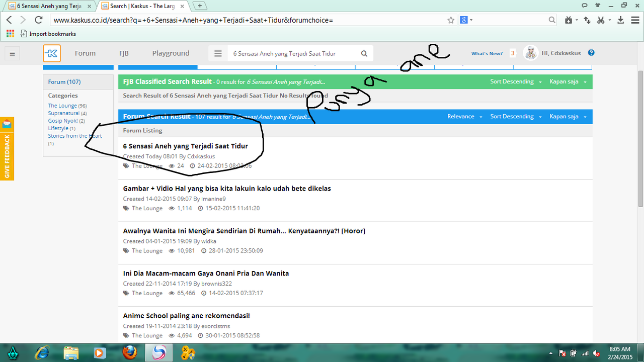This screenshot has height=362, width=644.
Task: Launch Internet Explorer from taskbar
Action: (x=43, y=353)
